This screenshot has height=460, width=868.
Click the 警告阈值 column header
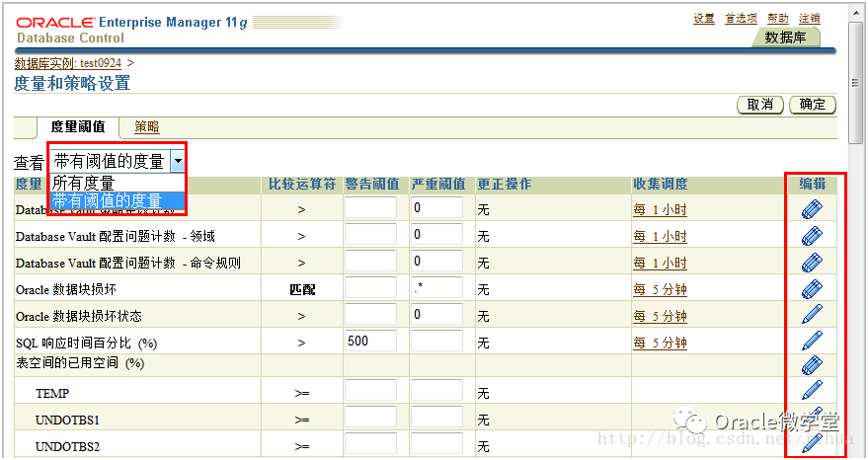[372, 184]
